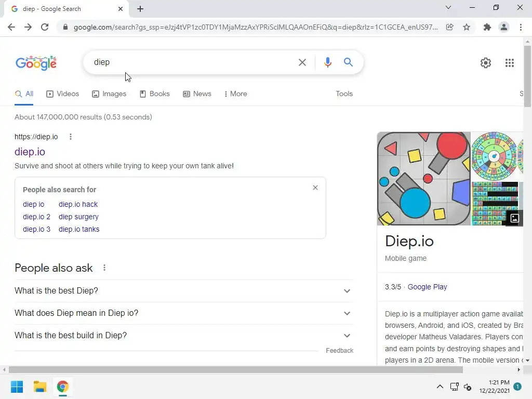The image size is (532, 399).
Task: Open the Chrome profile avatar
Action: coord(504,27)
